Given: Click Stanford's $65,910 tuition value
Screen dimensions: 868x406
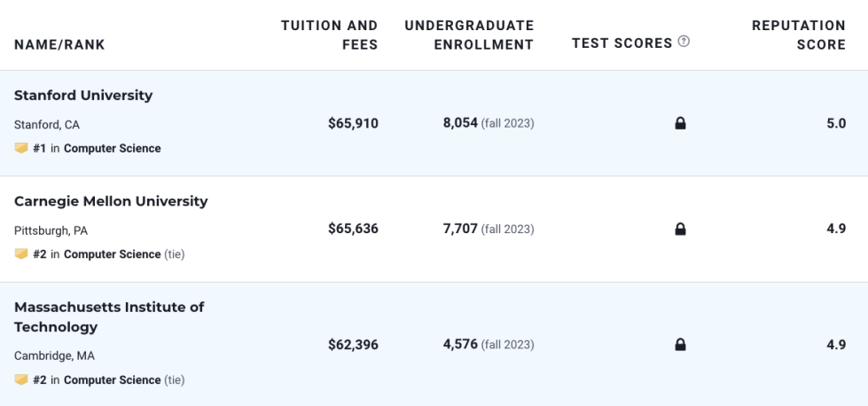Looking at the screenshot, I should (x=353, y=124).
